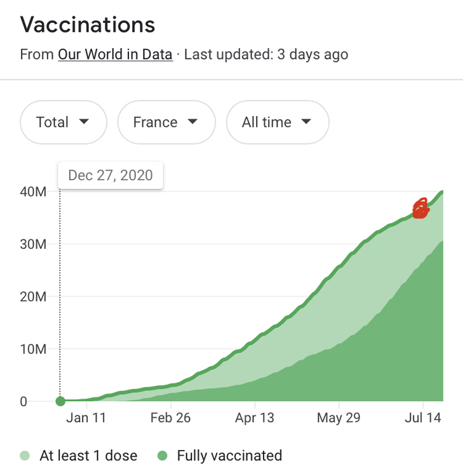Click the Jan 11 x-axis date label
Image resolution: width=463 pixels, height=476 pixels.
click(86, 418)
